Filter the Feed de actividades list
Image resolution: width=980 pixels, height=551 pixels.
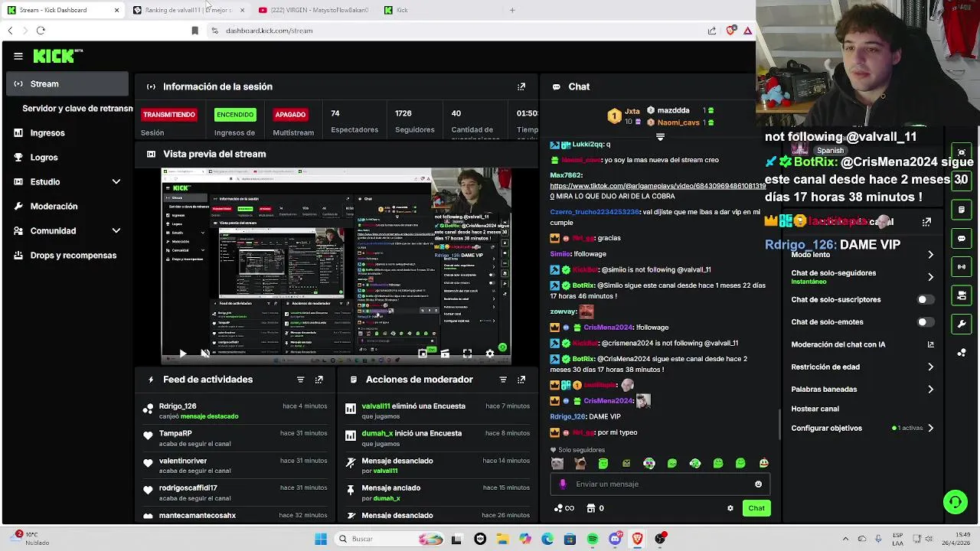(300, 380)
